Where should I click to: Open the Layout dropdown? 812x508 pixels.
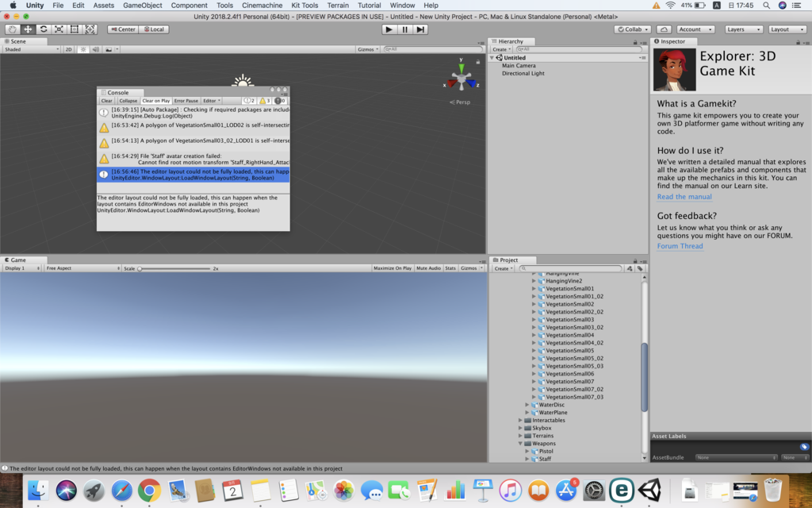pos(787,29)
